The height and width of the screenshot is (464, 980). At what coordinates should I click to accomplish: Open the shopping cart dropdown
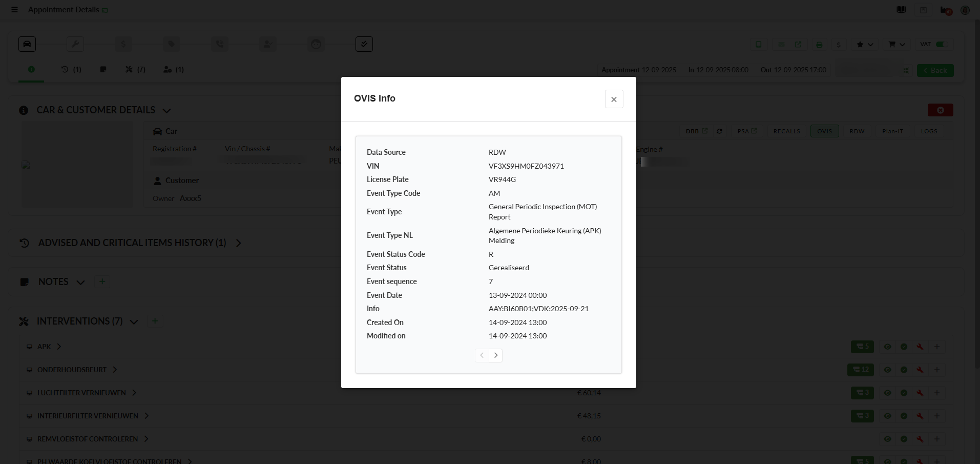(x=896, y=45)
